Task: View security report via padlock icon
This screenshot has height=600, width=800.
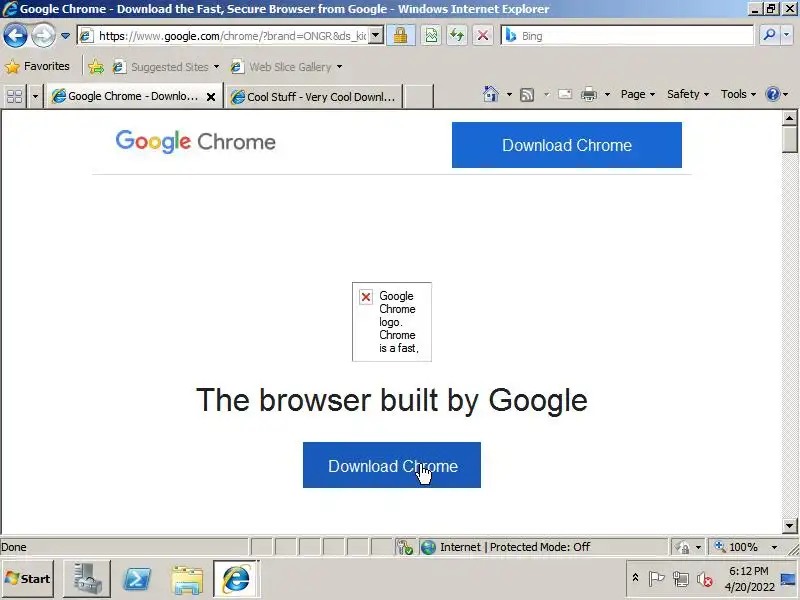Action: [x=401, y=36]
